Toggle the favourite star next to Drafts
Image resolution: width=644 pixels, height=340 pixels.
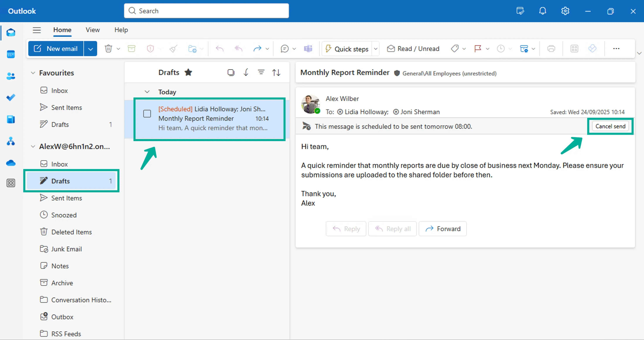click(x=188, y=72)
